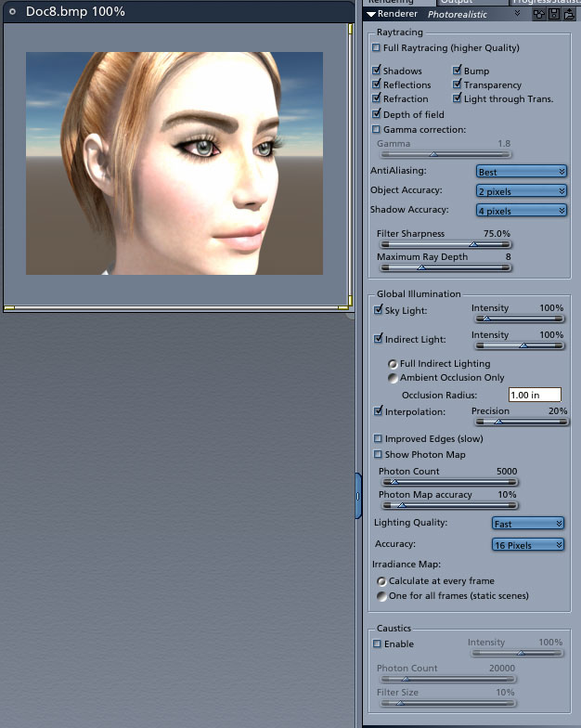Click the Precision 20% value
Image resolution: width=581 pixels, height=728 pixels.
coord(558,410)
